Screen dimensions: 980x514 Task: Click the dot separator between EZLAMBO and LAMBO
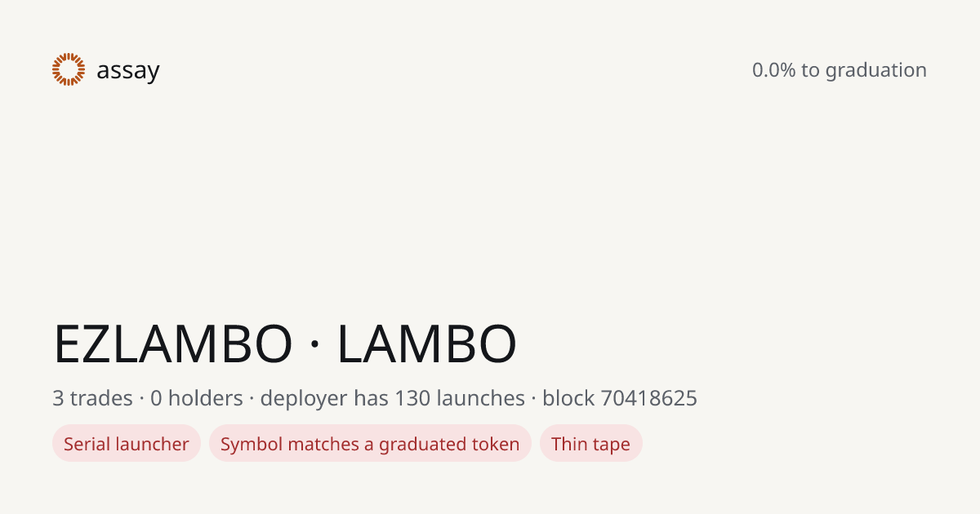click(x=315, y=345)
